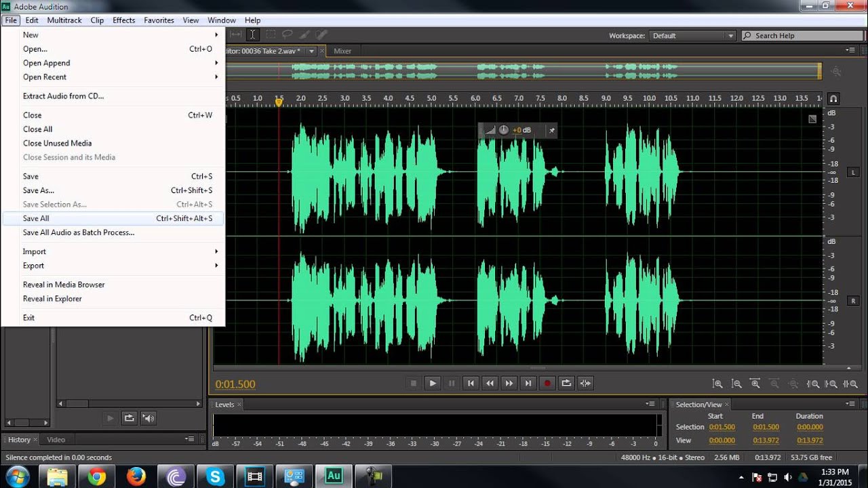Open Firefox from the taskbar
Viewport: 868px width, 488px height.
pyautogui.click(x=136, y=476)
